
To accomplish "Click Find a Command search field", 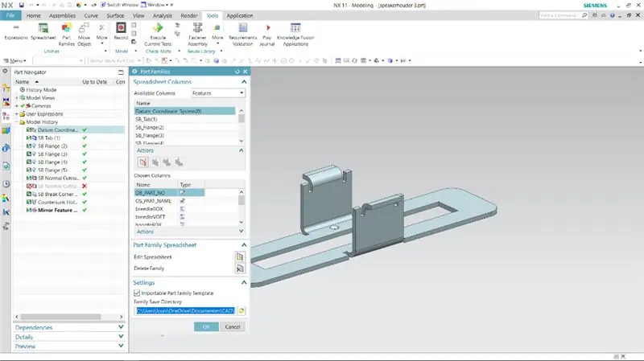I will pos(559,15).
